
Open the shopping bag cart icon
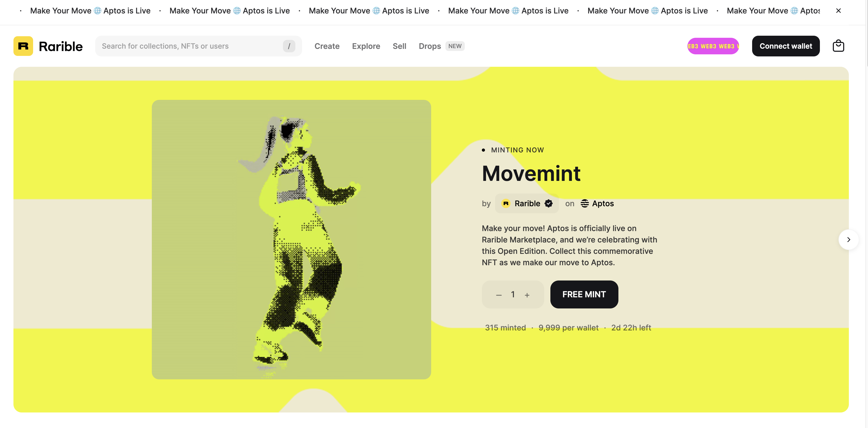[838, 46]
